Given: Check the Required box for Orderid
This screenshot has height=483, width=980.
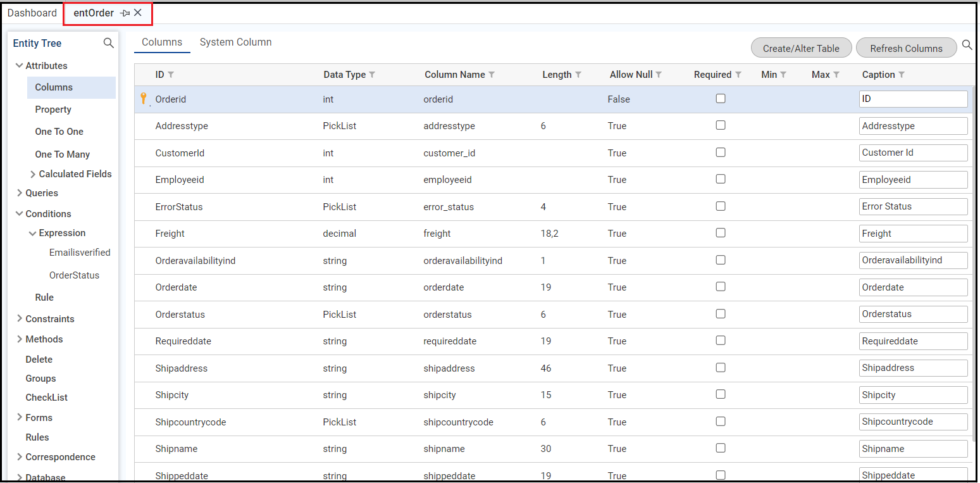Looking at the screenshot, I should 720,99.
